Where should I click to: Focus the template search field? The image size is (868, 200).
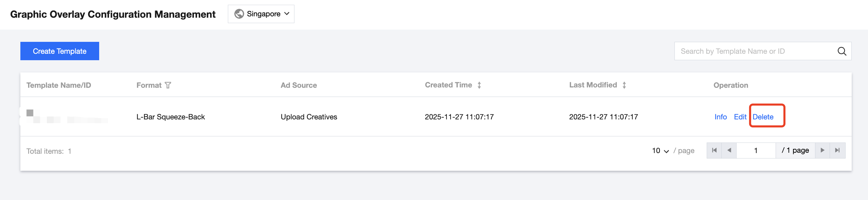(x=754, y=51)
